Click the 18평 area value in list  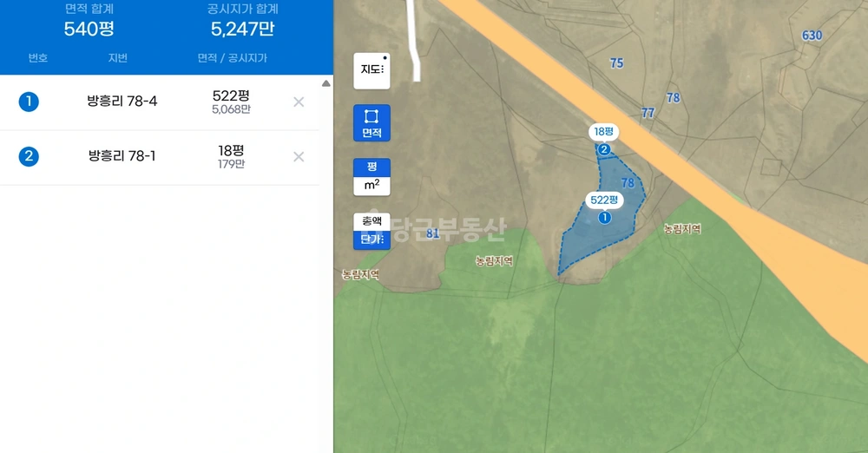[231, 151]
